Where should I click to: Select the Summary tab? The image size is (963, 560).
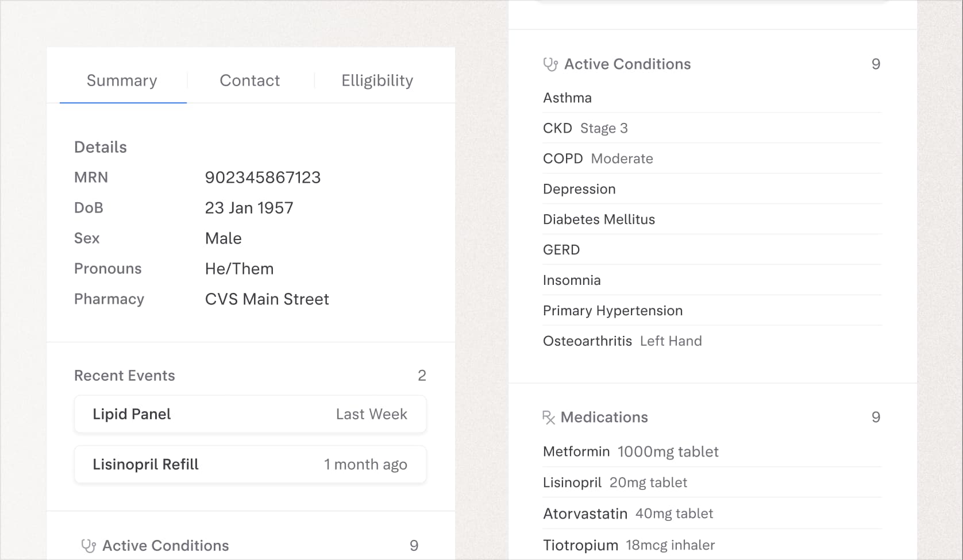pos(121,80)
